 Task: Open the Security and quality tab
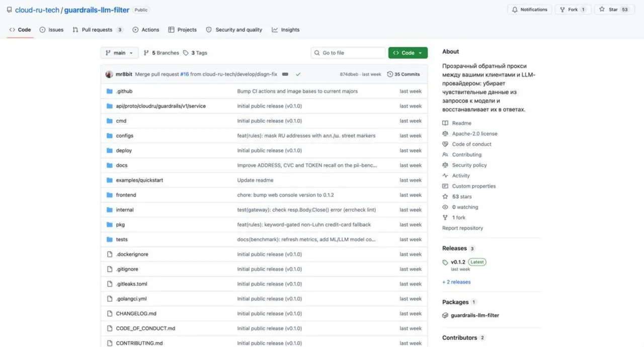[234, 30]
